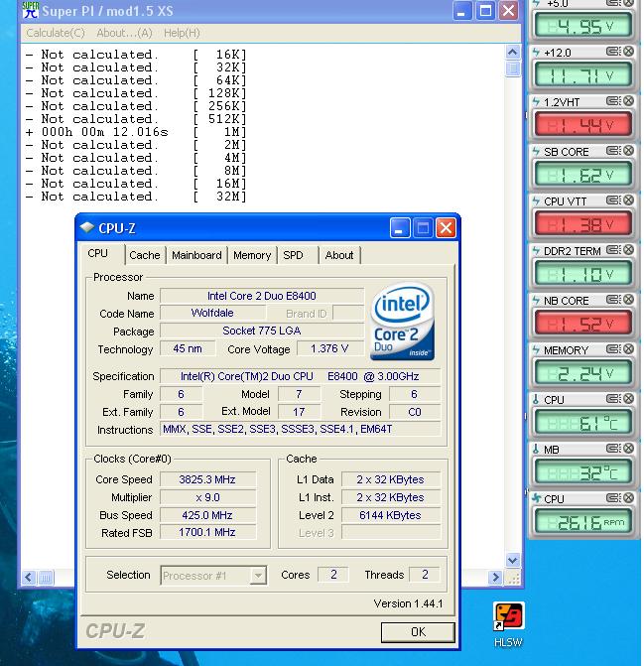Click the Super PI vertical scrollbar thumb
This screenshot has width=644, height=666.
coord(513,68)
